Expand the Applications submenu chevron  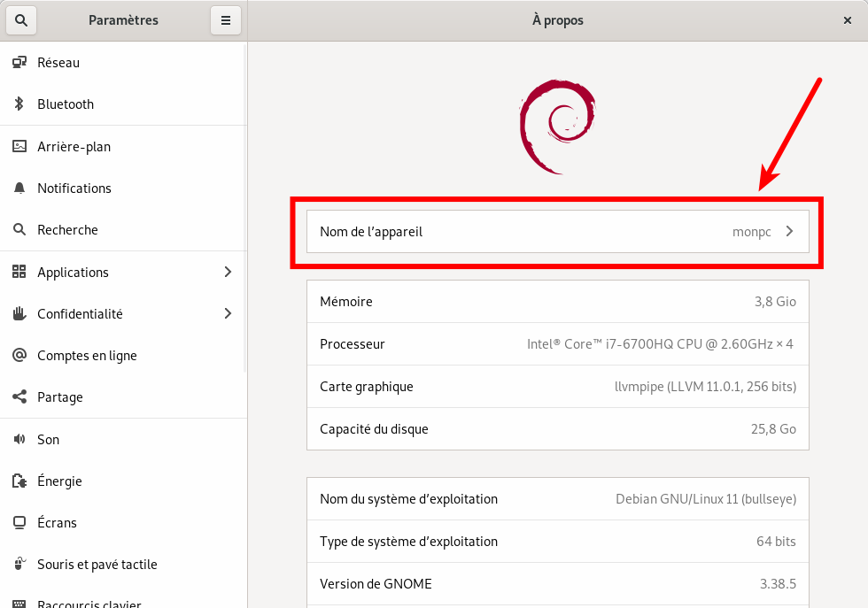pos(228,272)
